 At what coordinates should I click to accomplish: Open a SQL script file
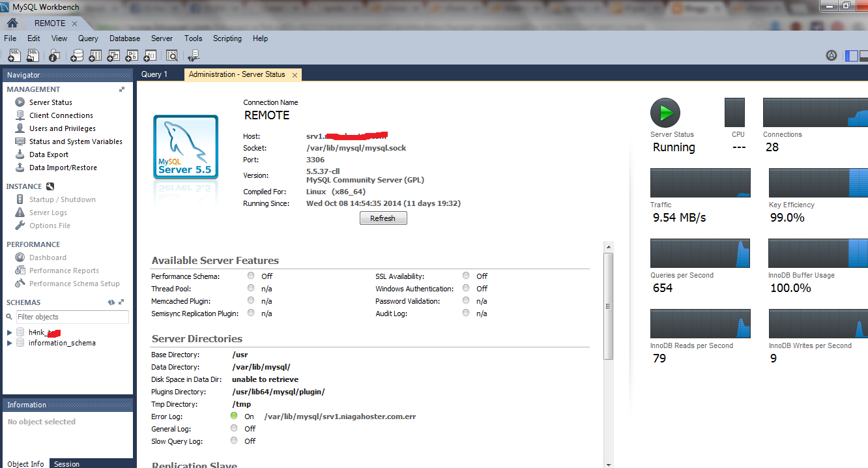pyautogui.click(x=33, y=55)
